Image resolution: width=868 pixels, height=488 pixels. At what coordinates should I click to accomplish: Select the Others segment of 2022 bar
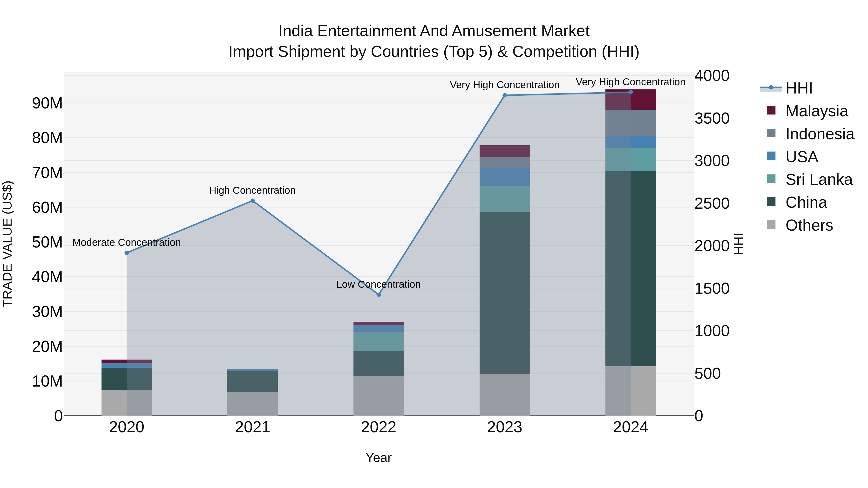tap(378, 396)
